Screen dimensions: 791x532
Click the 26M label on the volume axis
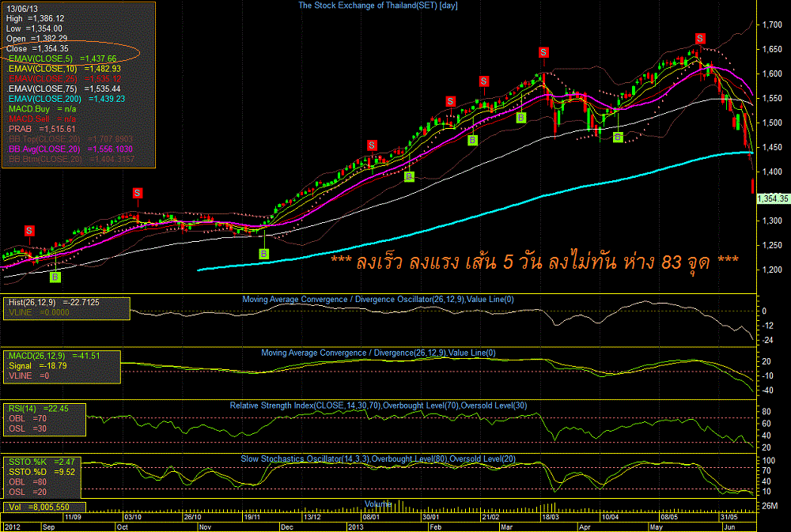(x=770, y=506)
